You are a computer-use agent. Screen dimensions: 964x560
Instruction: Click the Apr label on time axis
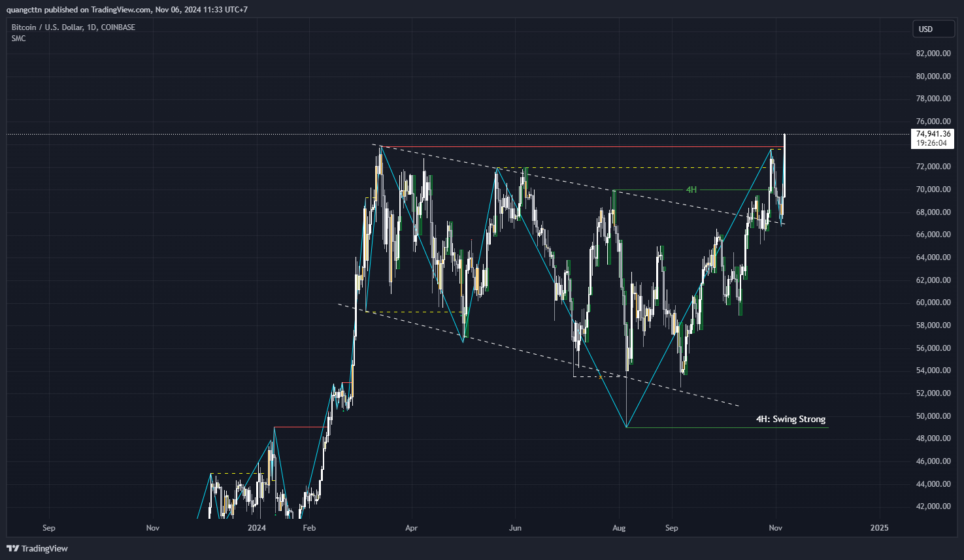(411, 528)
